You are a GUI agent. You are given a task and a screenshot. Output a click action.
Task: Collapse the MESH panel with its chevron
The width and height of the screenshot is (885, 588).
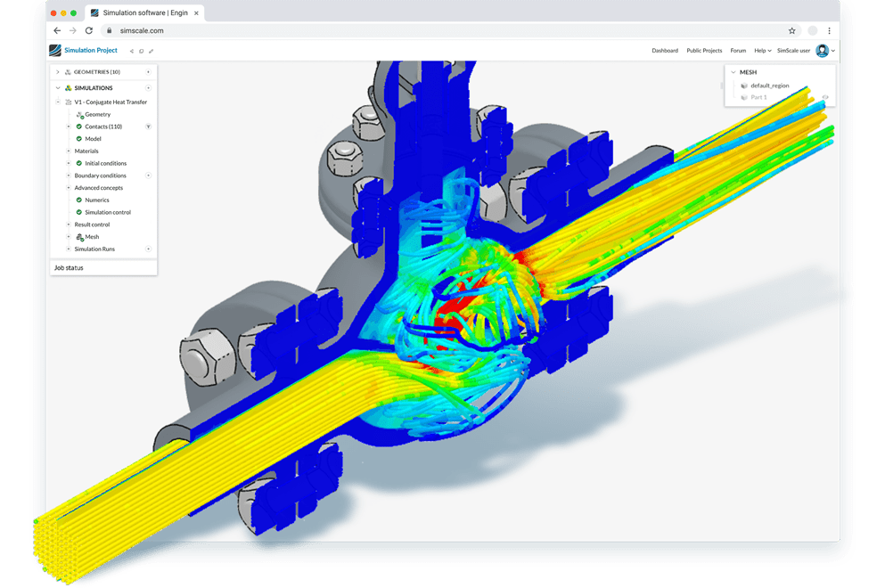coord(733,71)
